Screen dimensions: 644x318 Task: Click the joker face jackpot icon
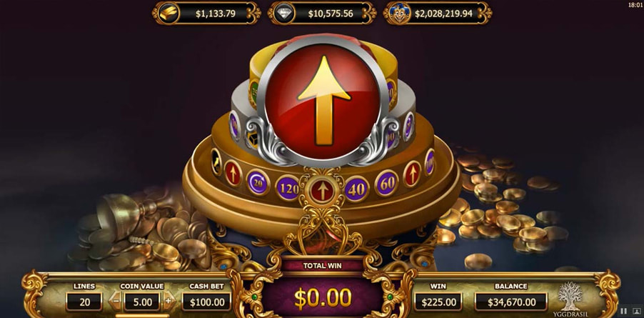click(399, 14)
